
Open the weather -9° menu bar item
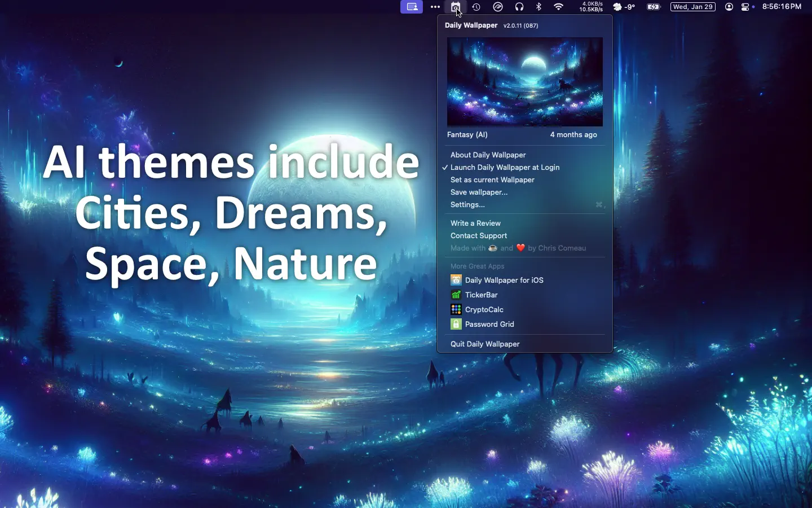[x=624, y=7]
